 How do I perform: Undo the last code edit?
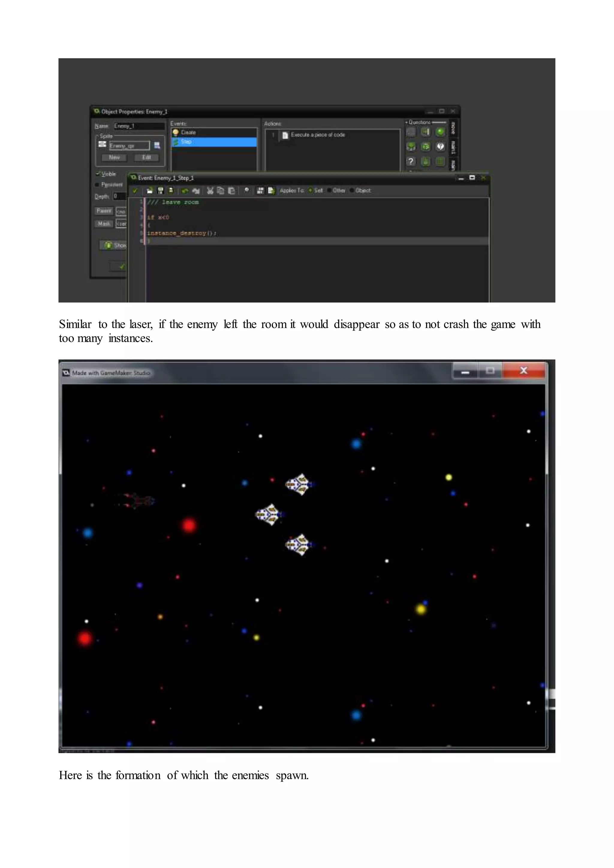[185, 191]
